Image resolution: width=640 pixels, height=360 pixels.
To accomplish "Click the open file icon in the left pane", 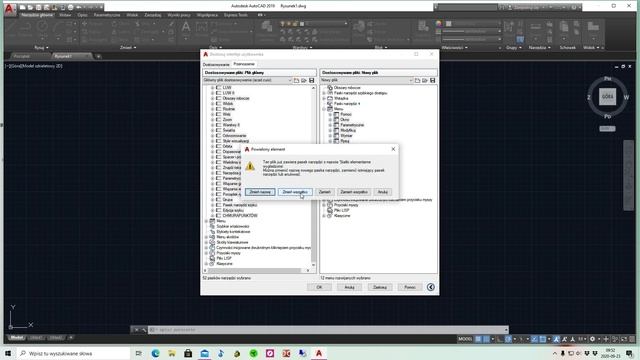I will [304, 80].
